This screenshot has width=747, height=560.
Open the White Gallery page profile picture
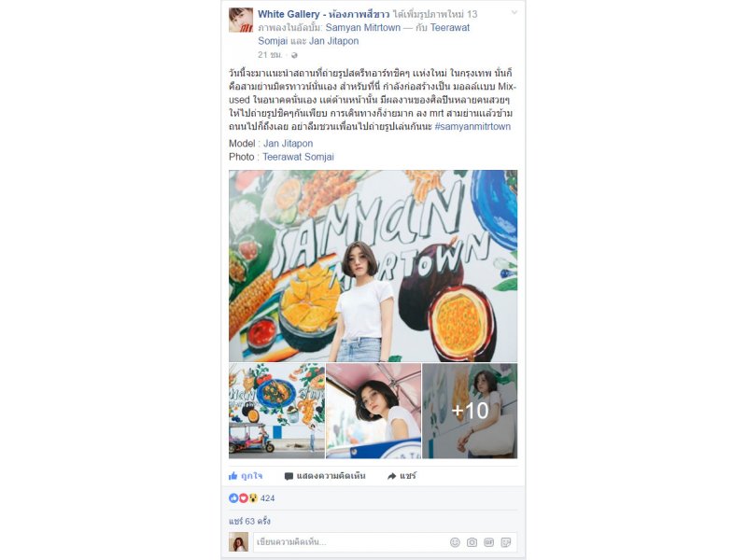241,20
